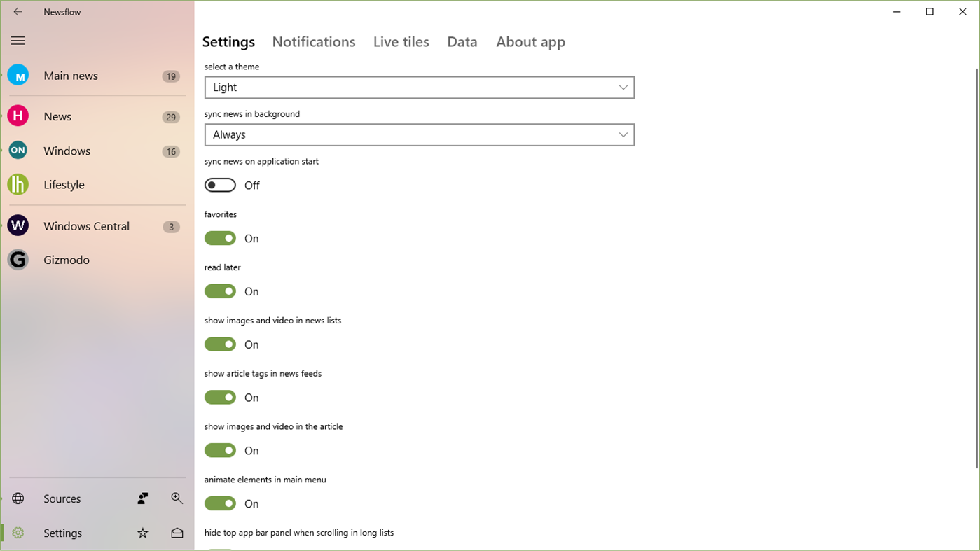The height and width of the screenshot is (551, 980).
Task: Disable the favorites switch
Action: coord(220,238)
